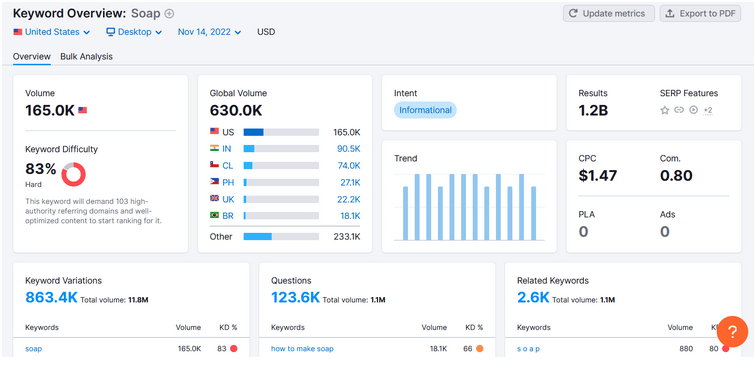Viewport: 756px width, 388px height.
Task: Click the plus icon next to Soap
Action: [x=169, y=13]
